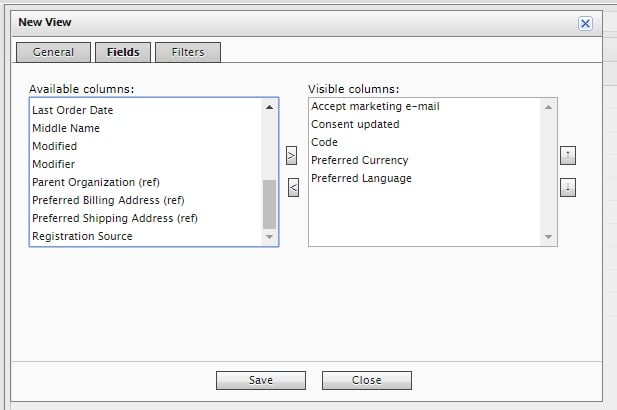617x410 pixels.
Task: Select Accept marketing e-mail visible column
Action: 375,106
